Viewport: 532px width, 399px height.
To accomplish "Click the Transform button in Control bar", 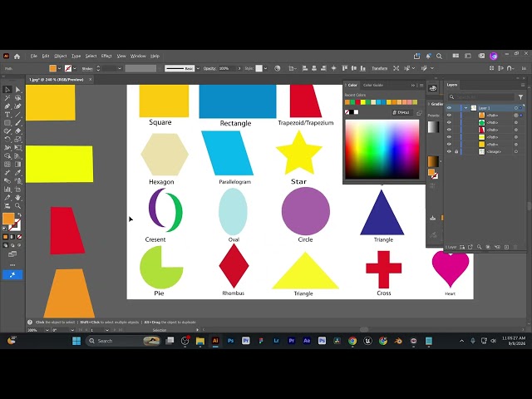I will pyautogui.click(x=379, y=68).
